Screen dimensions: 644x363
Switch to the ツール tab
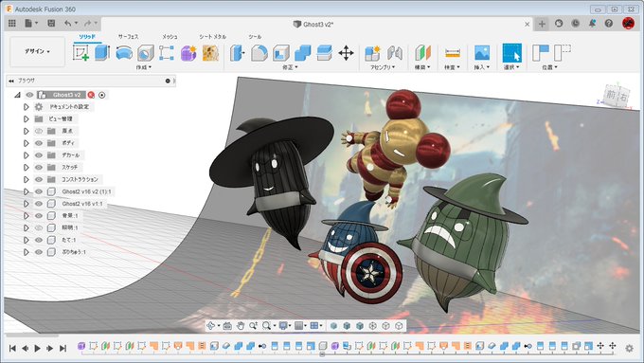(x=255, y=37)
